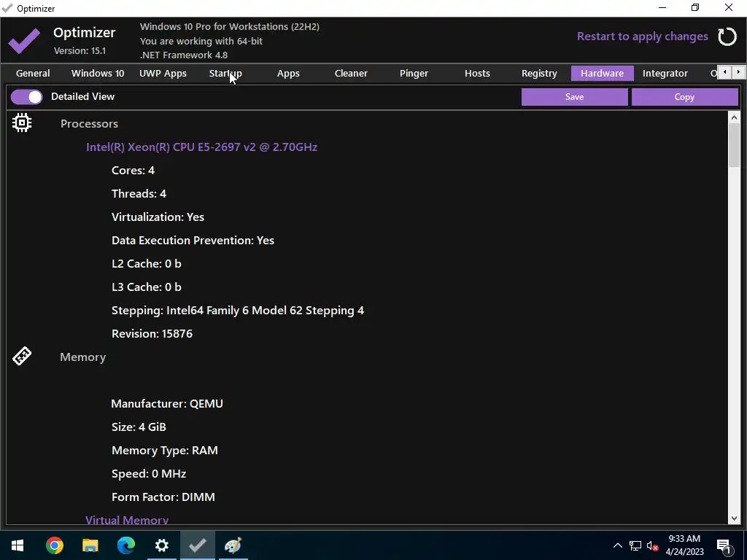
Task: Click the muted volume tray icon
Action: [653, 545]
